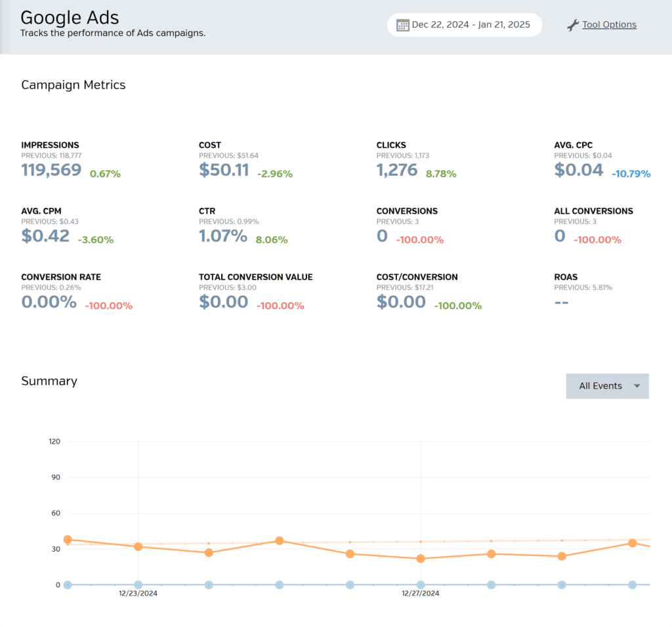Click the Conversion Rate 0.00% value
The width and height of the screenshot is (672, 627).
tap(49, 302)
